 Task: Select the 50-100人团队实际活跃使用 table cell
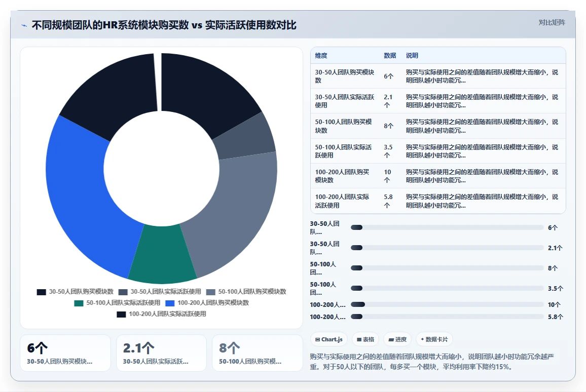[x=344, y=151]
